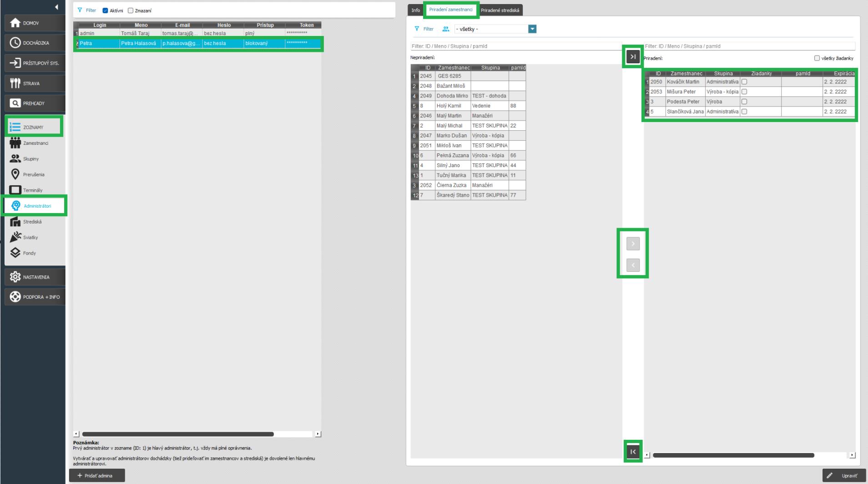Open the všetky group dropdown

[532, 29]
